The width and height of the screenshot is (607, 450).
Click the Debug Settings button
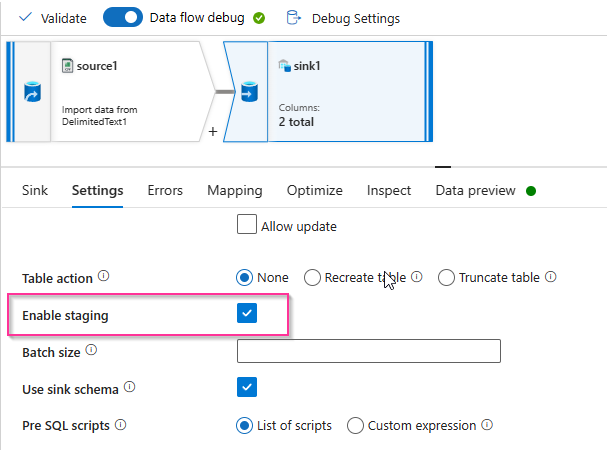click(355, 18)
